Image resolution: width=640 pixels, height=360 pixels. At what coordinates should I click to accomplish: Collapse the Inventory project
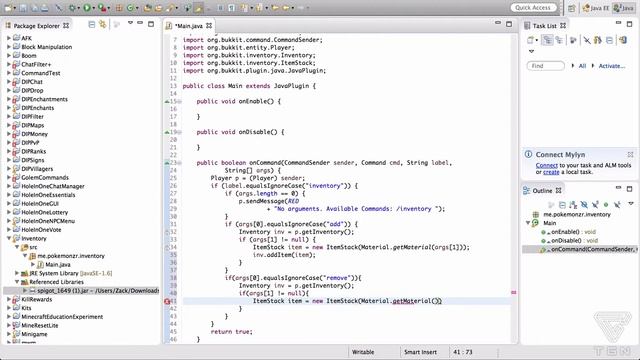pyautogui.click(x=9, y=238)
